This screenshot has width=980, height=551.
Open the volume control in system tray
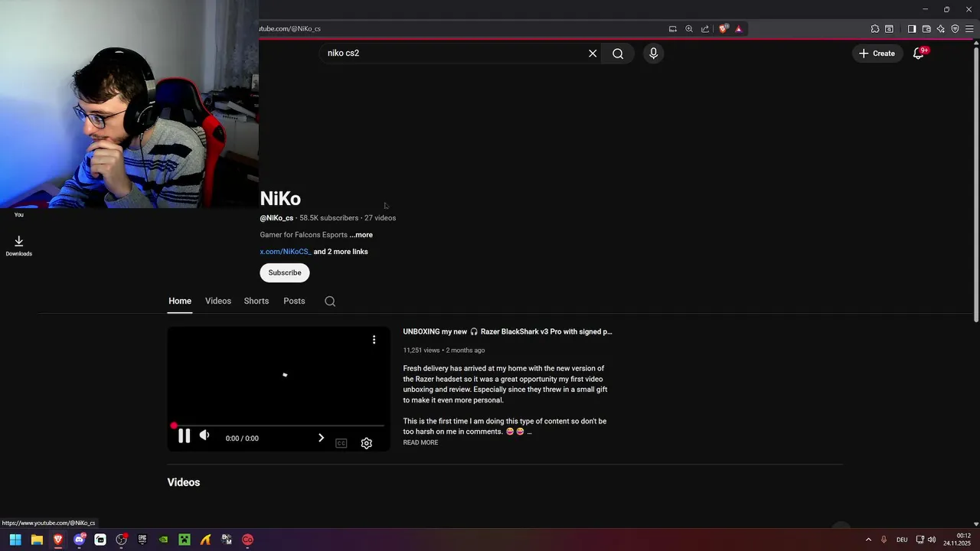coord(932,540)
